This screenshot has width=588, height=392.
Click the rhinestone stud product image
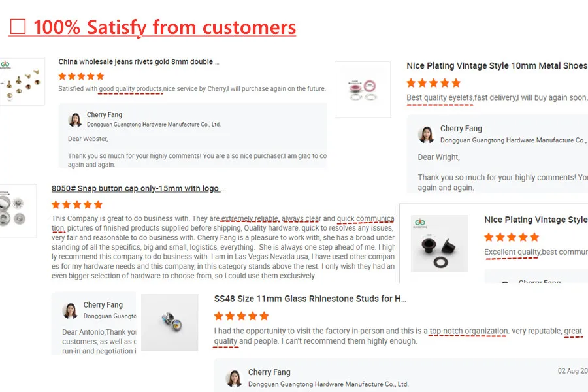click(170, 321)
